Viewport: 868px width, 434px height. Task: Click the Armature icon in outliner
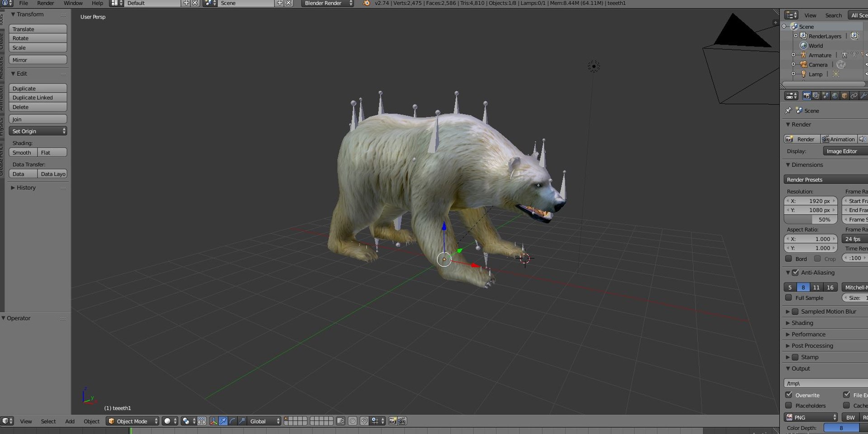(803, 55)
